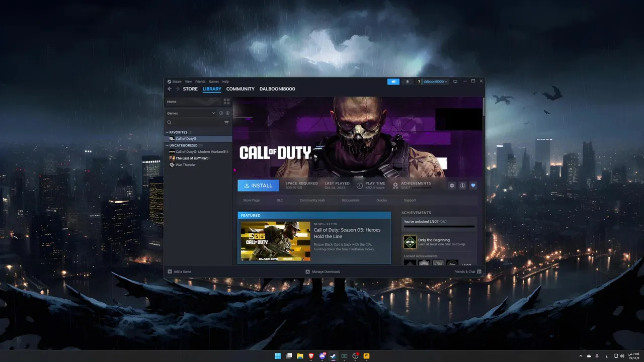This screenshot has height=362, width=644.
Task: Open the View menu
Action: [188, 81]
